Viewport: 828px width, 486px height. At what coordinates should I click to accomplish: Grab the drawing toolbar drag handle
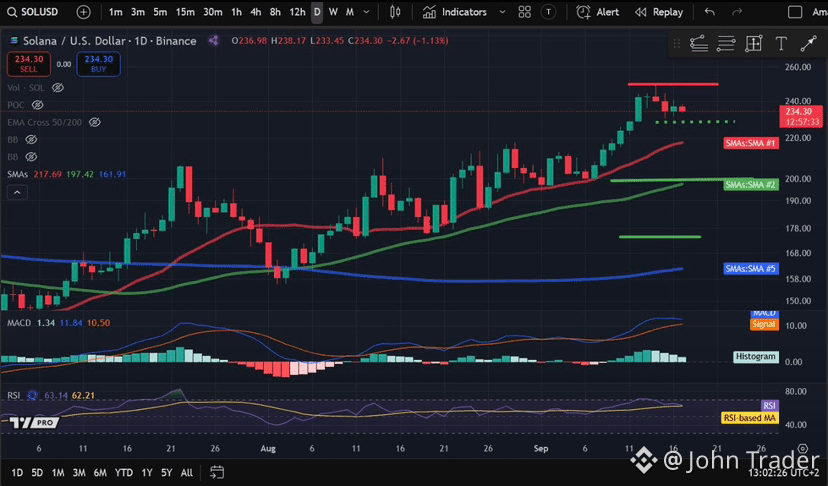point(676,44)
